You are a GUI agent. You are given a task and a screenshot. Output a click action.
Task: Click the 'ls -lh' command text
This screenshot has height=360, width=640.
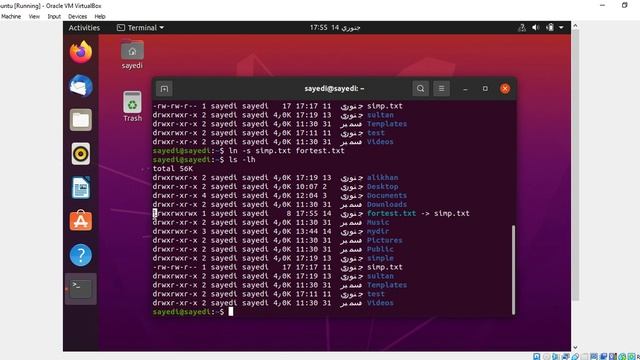click(242, 160)
